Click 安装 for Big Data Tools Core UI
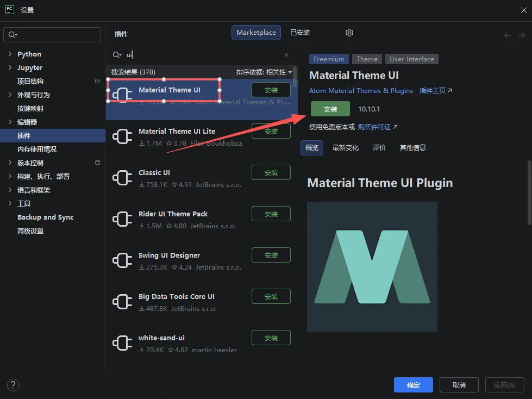Viewport: 532px width, 399px height. (x=271, y=297)
